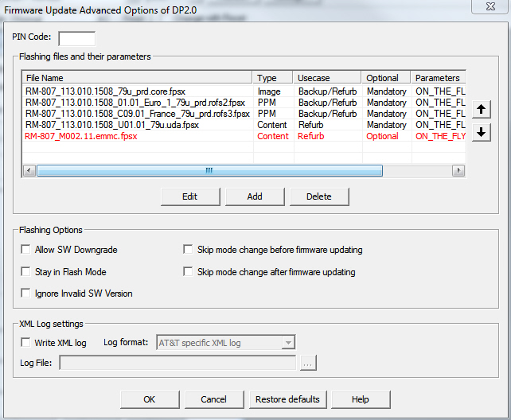Enable Skip mode change before firmware updating

pos(189,250)
